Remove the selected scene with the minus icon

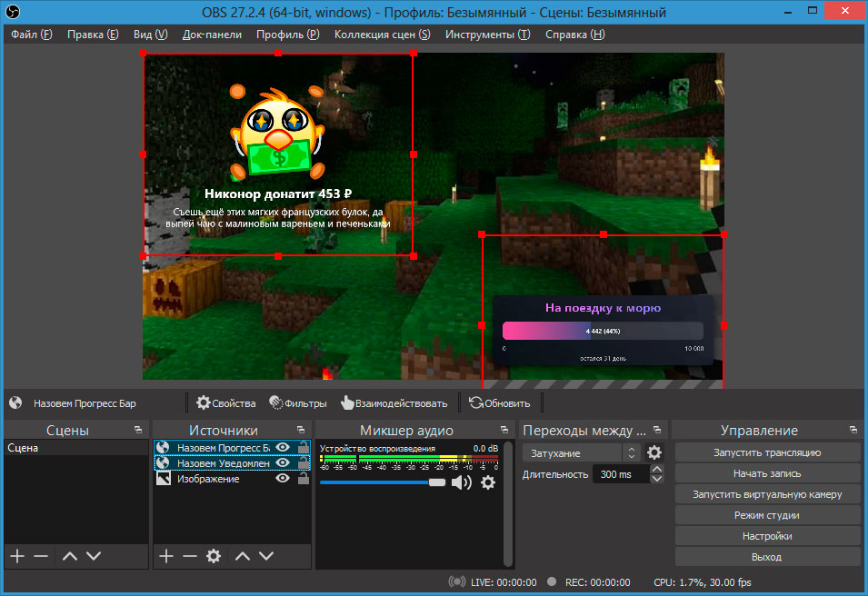point(41,556)
